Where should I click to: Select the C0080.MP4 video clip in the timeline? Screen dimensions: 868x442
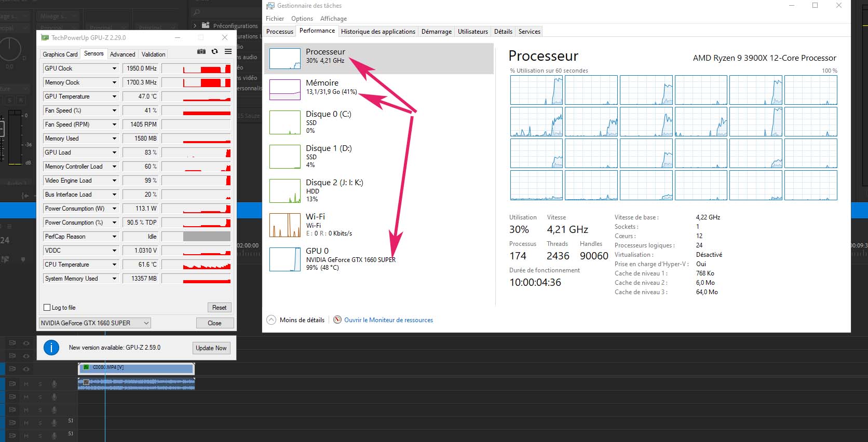[x=136, y=368]
